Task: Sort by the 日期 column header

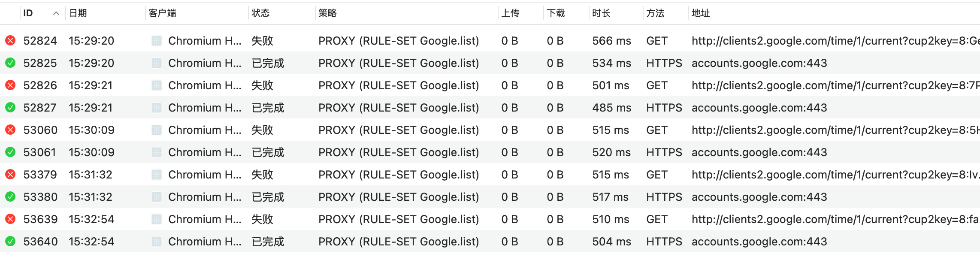Action: pyautogui.click(x=78, y=13)
